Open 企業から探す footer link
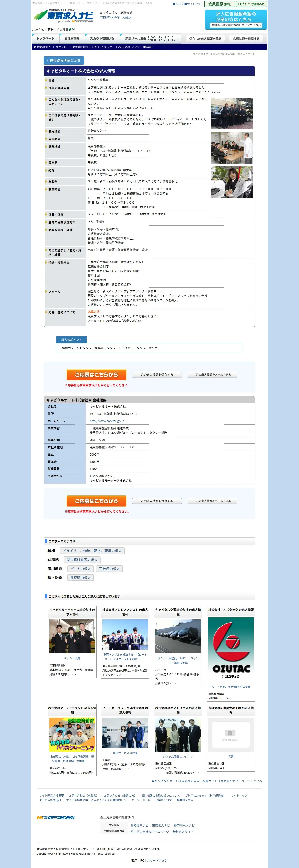 click(x=163, y=800)
